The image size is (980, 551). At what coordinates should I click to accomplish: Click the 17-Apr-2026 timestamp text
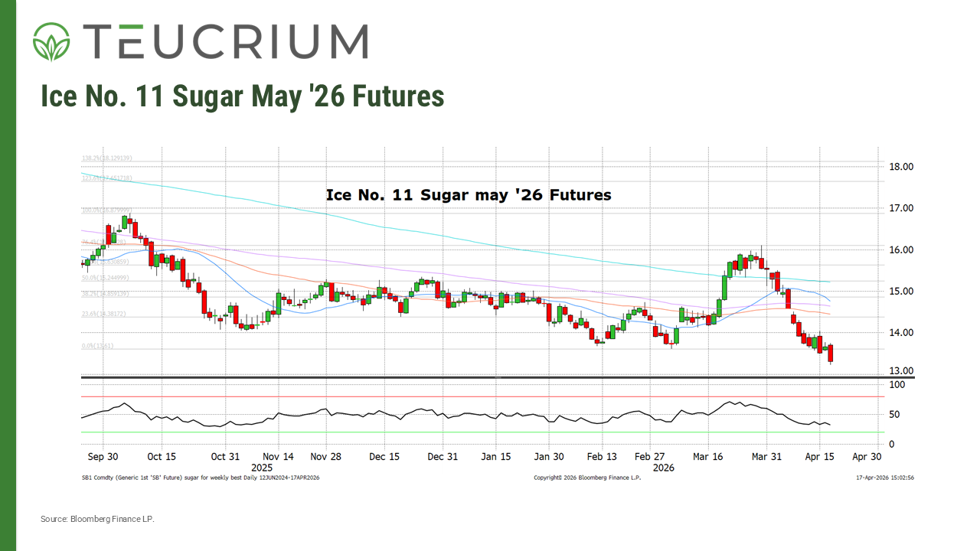coord(884,478)
